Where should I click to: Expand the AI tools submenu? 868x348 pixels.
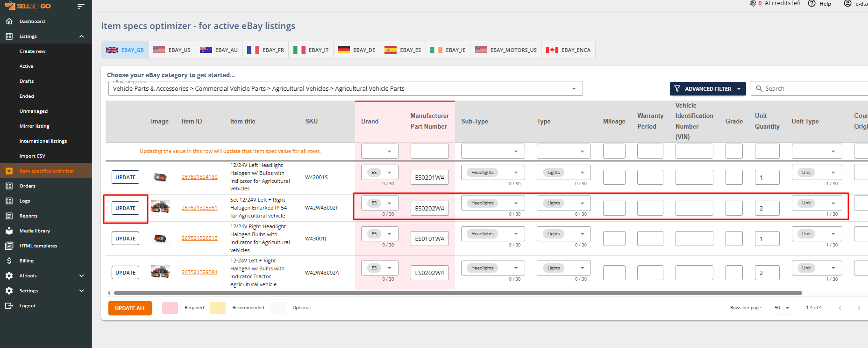(82, 276)
